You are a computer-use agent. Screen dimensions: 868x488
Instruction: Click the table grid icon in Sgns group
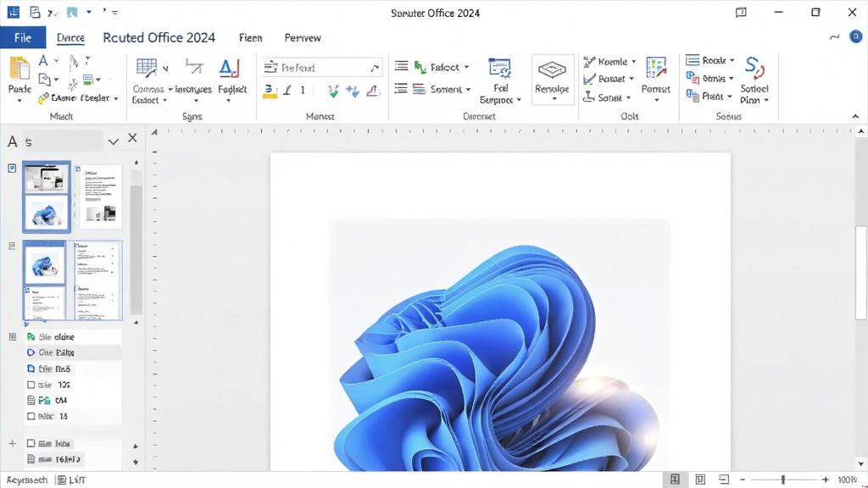coord(147,68)
